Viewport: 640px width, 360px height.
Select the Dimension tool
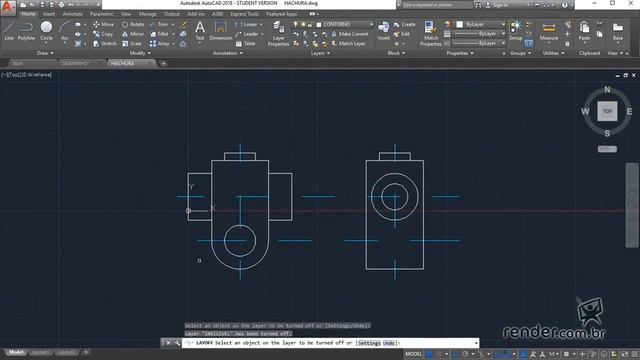pyautogui.click(x=220, y=31)
